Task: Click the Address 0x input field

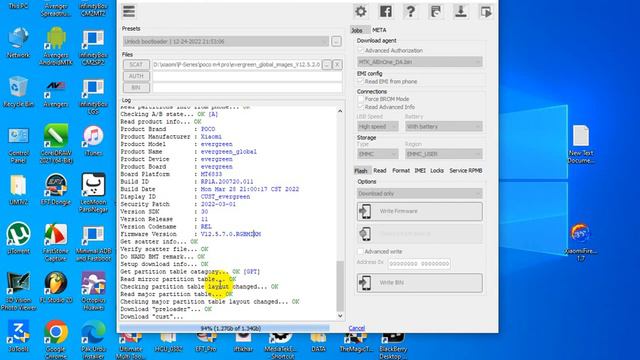Action: [x=419, y=264]
